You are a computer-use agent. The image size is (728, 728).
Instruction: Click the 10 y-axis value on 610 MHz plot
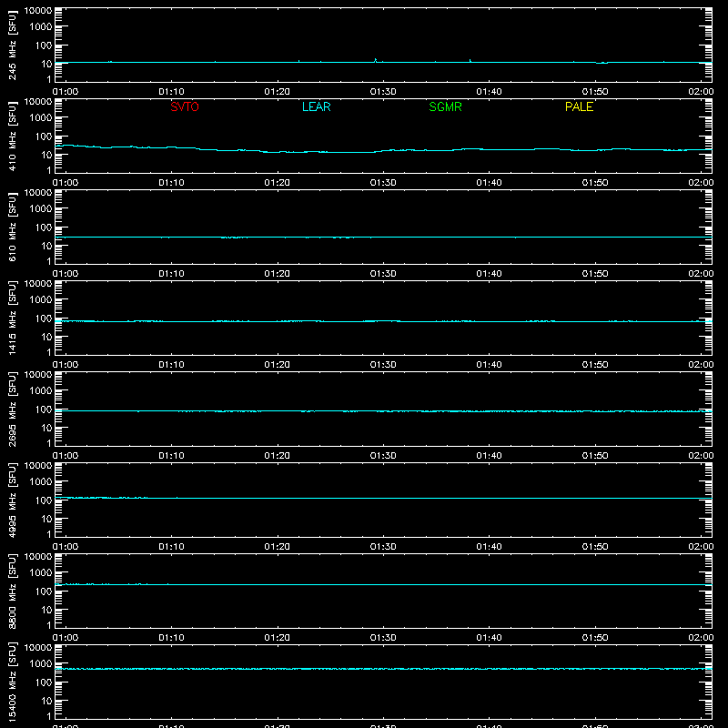click(x=46, y=246)
